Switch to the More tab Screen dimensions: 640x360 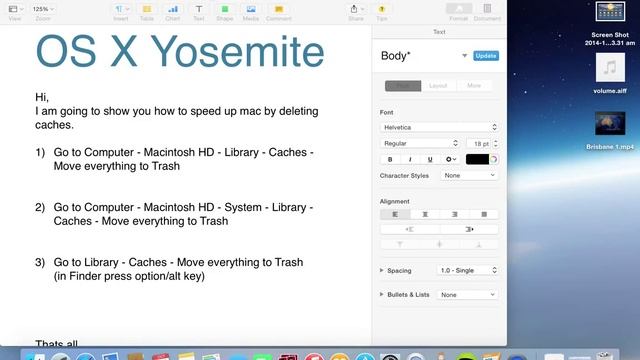point(474,86)
